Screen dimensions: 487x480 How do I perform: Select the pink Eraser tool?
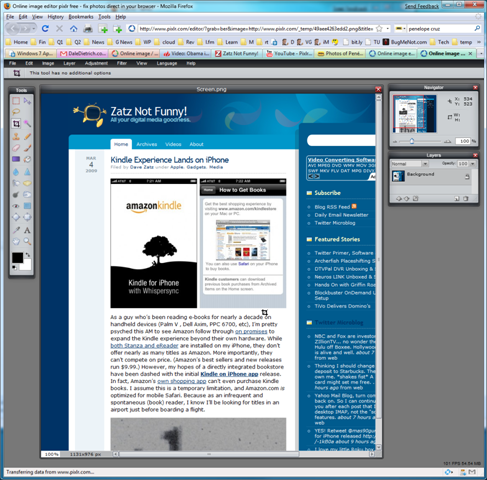(x=16, y=148)
